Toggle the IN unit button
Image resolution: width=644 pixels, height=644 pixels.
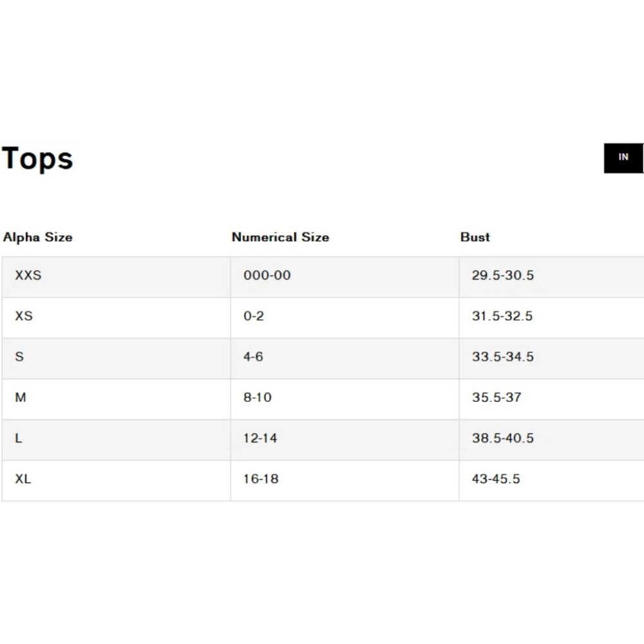point(623,158)
